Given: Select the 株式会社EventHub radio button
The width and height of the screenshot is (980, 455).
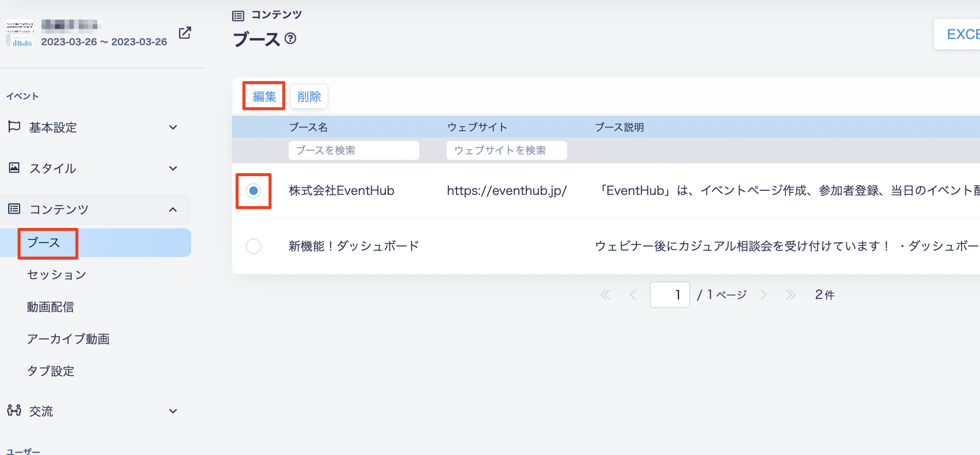Looking at the screenshot, I should tap(253, 191).
